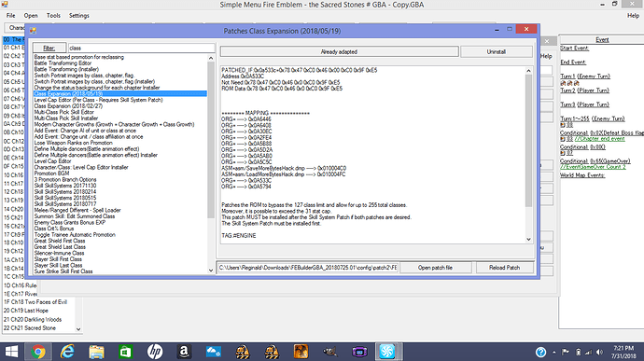Screen dimensions: 644x361
Task: Click 'Turn:2 (Player Turn)' event link
Action: point(585,90)
